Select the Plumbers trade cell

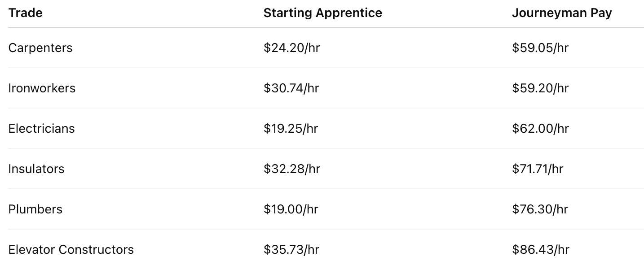[35, 209]
